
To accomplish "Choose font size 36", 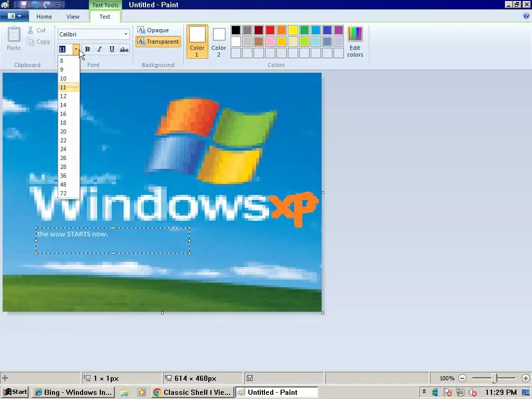I will tap(69, 176).
